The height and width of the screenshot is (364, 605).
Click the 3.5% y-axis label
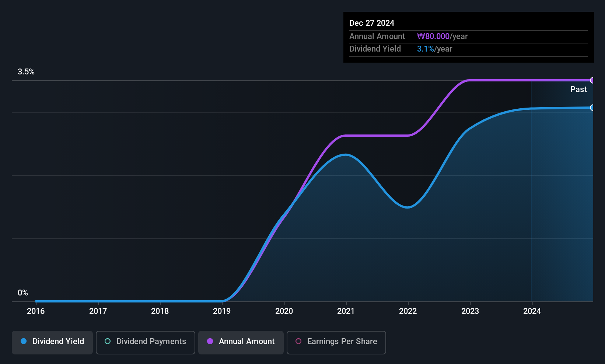pyautogui.click(x=26, y=72)
